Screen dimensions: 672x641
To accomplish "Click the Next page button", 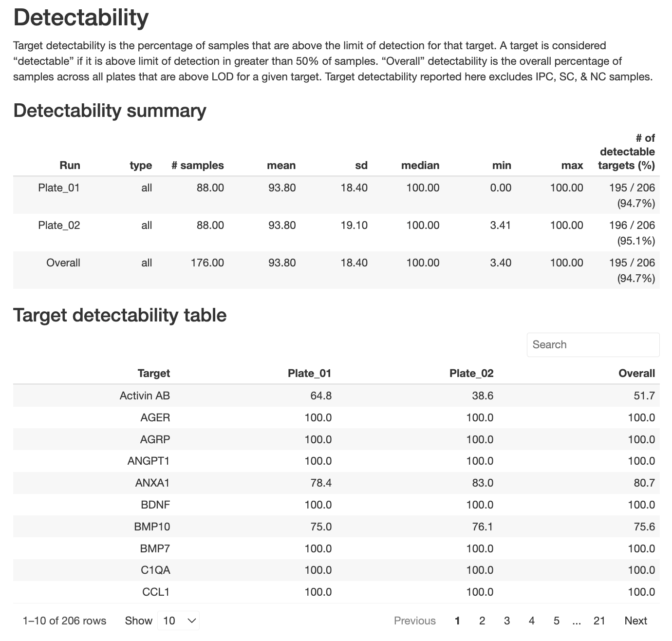I will (635, 621).
